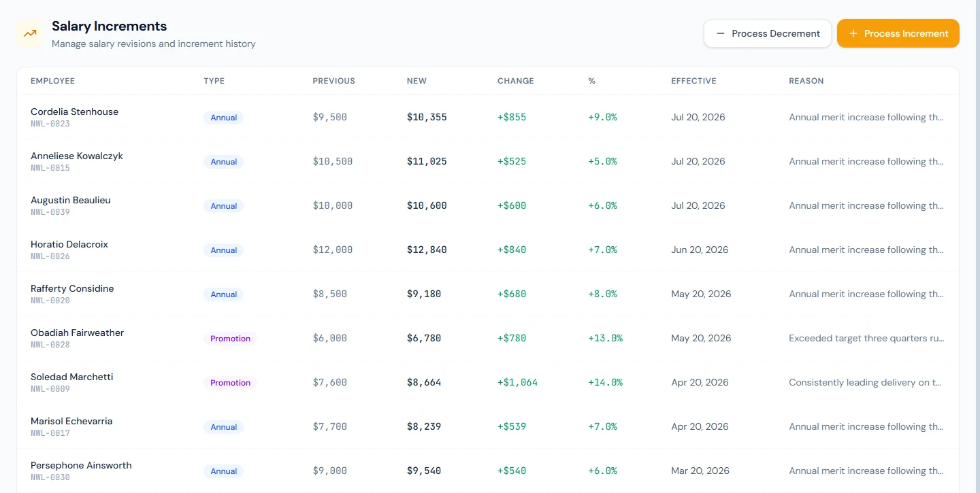The image size is (980, 493).
Task: Click the previous salary $6,000
Action: tap(330, 338)
